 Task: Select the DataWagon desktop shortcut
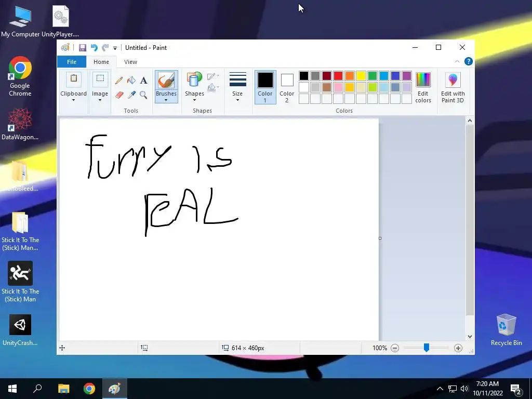pyautogui.click(x=20, y=124)
